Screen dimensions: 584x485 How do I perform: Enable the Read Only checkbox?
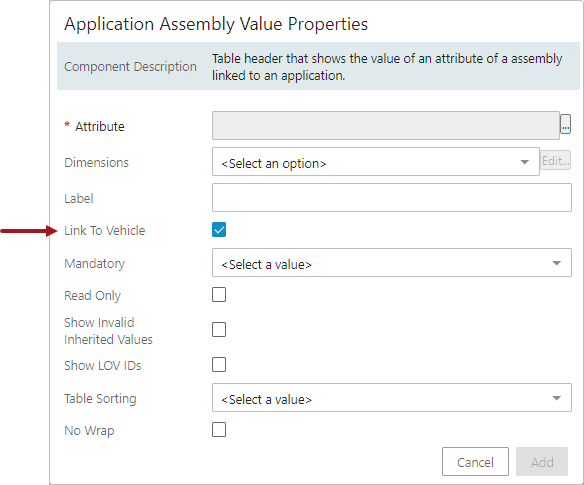pyautogui.click(x=219, y=295)
